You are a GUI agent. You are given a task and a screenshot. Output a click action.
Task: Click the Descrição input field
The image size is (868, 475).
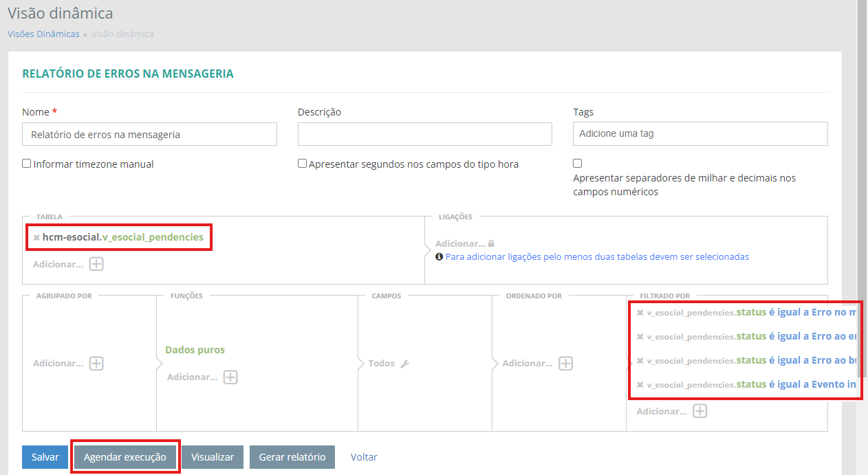tap(424, 134)
